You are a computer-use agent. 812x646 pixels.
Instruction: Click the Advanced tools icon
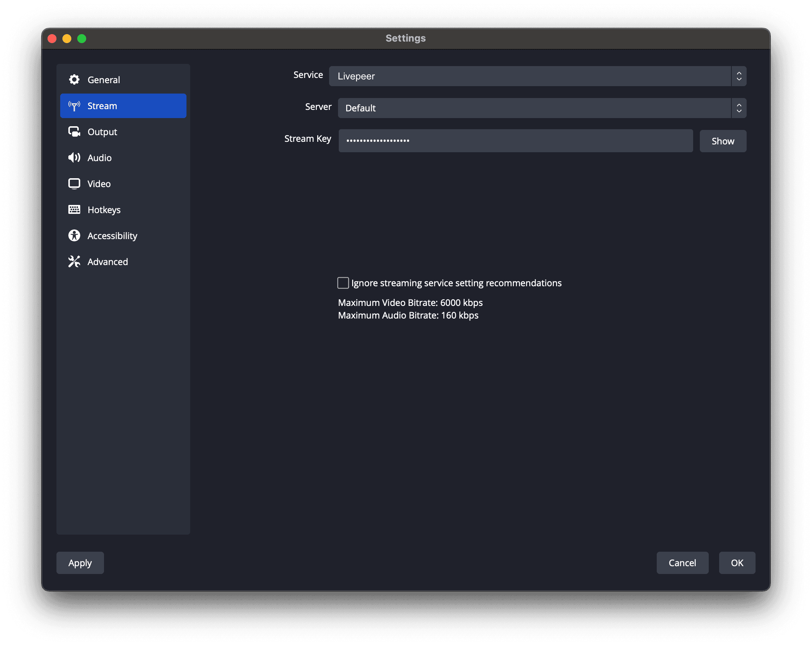click(74, 262)
